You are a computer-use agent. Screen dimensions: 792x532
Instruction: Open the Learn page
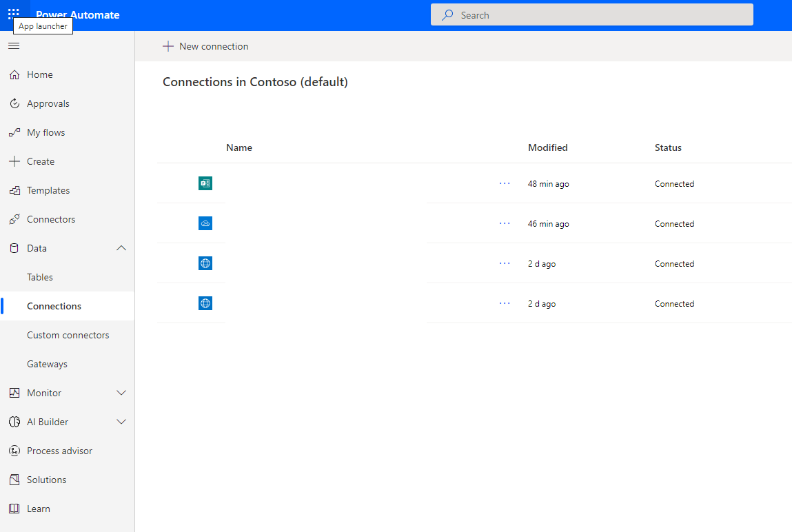[x=67, y=509]
